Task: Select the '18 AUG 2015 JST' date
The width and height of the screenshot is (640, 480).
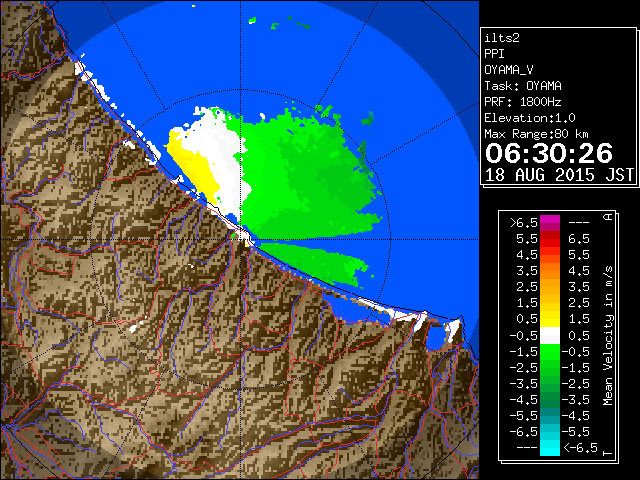Action: coord(559,175)
